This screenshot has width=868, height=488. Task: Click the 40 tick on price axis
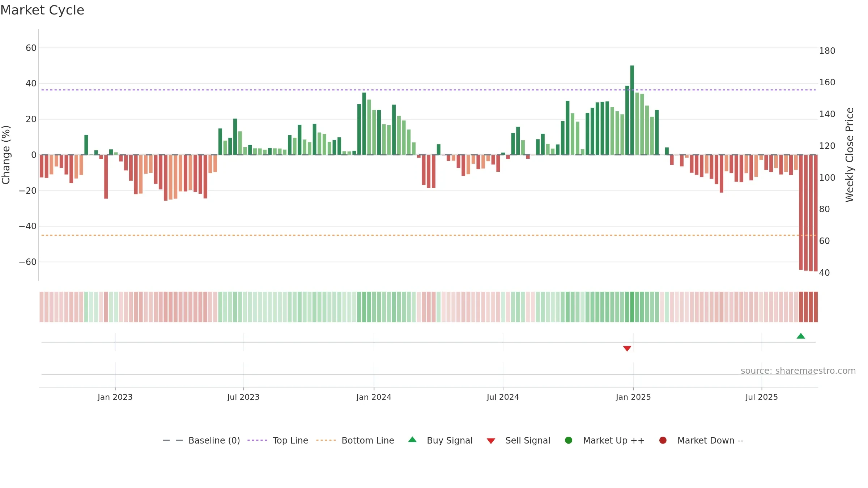[x=824, y=273]
